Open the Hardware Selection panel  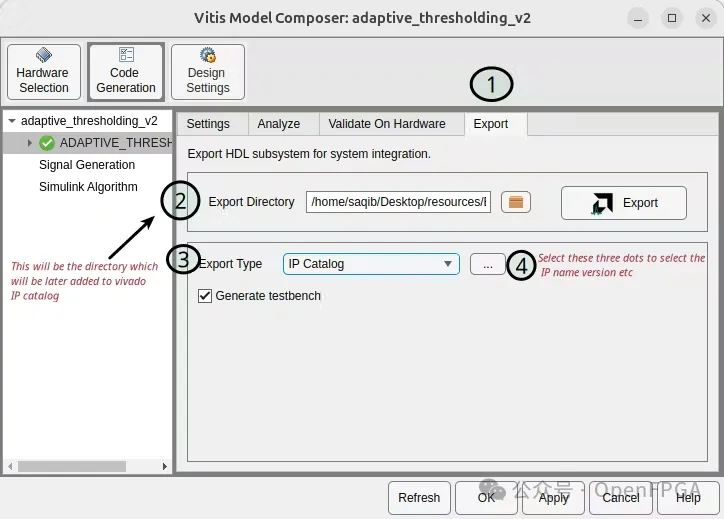point(43,71)
